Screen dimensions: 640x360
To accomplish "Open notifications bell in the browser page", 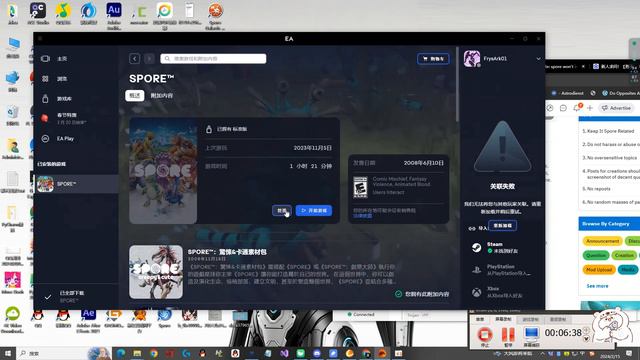I will (x=577, y=108).
